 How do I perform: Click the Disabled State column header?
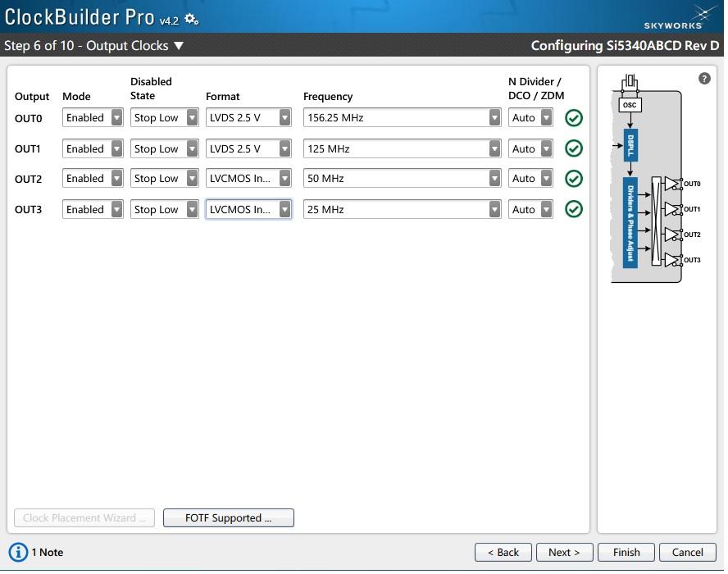click(x=151, y=89)
